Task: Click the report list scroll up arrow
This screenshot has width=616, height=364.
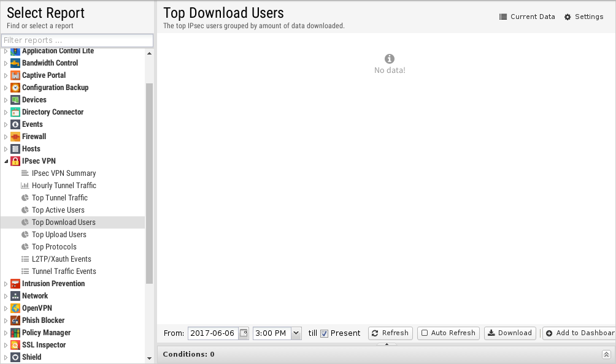Action: point(149,53)
